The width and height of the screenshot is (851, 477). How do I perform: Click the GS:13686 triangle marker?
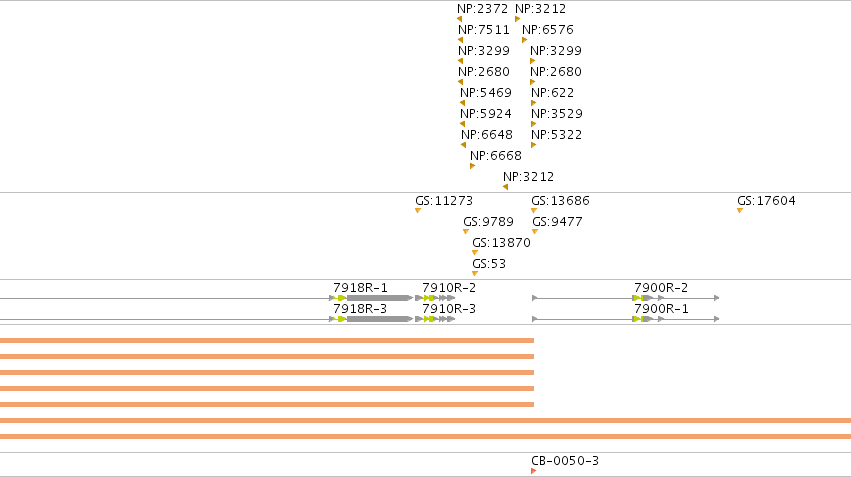(x=534, y=211)
